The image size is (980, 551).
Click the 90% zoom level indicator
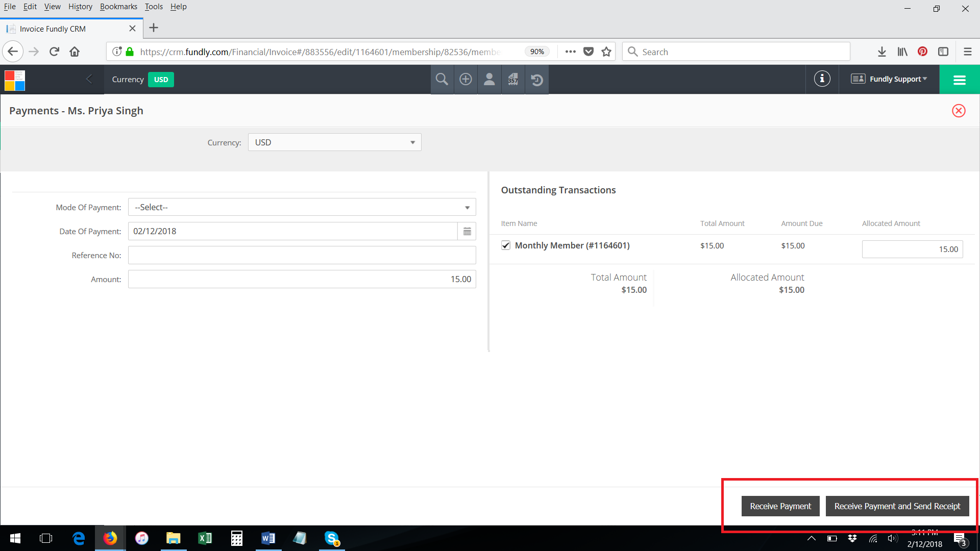tap(537, 52)
